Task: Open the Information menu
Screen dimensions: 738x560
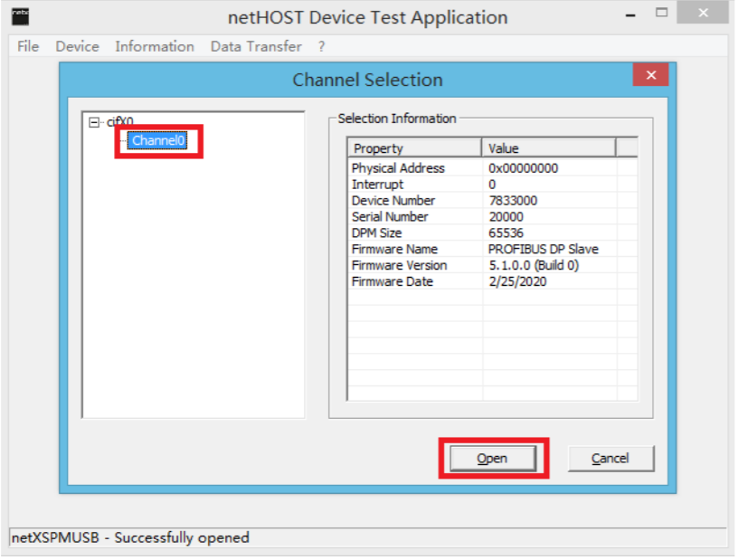Action: 155,47
